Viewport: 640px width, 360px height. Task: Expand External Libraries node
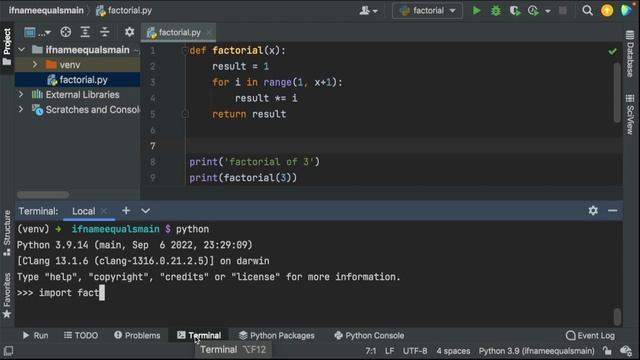pyautogui.click(x=21, y=94)
